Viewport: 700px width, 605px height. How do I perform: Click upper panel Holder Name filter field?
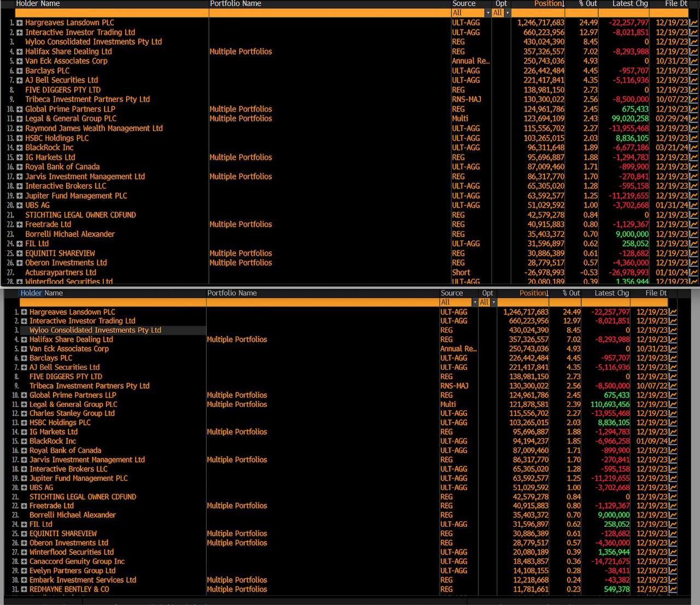[x=112, y=13]
